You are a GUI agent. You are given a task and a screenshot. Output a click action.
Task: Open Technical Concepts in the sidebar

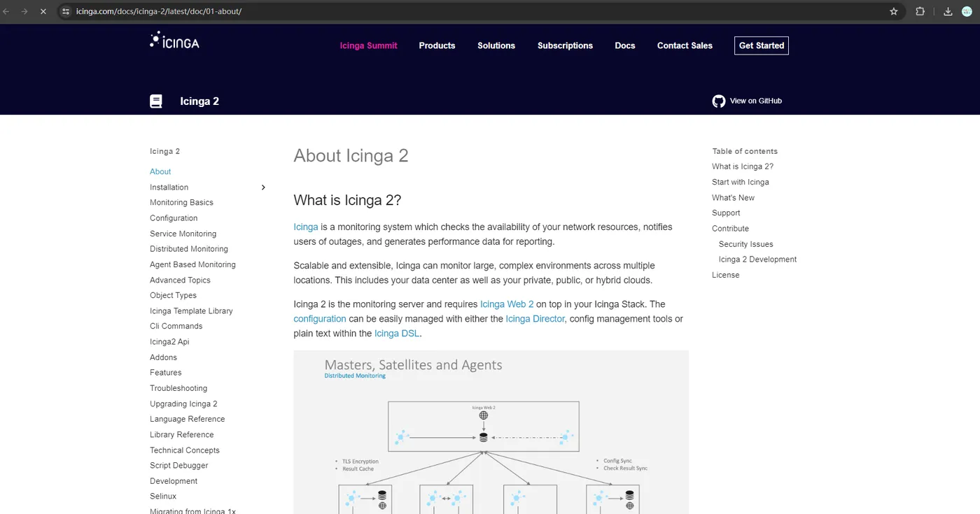[x=184, y=450]
